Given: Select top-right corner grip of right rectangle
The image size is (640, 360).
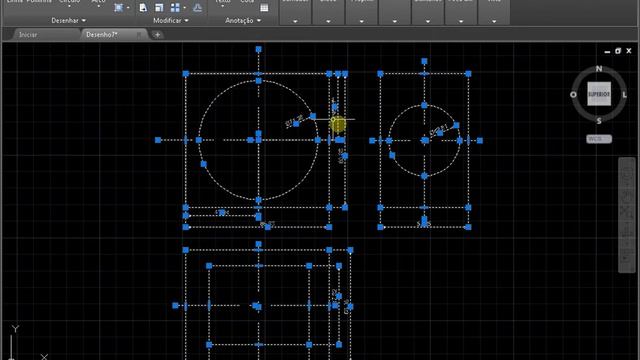Looking at the screenshot, I should tap(468, 74).
